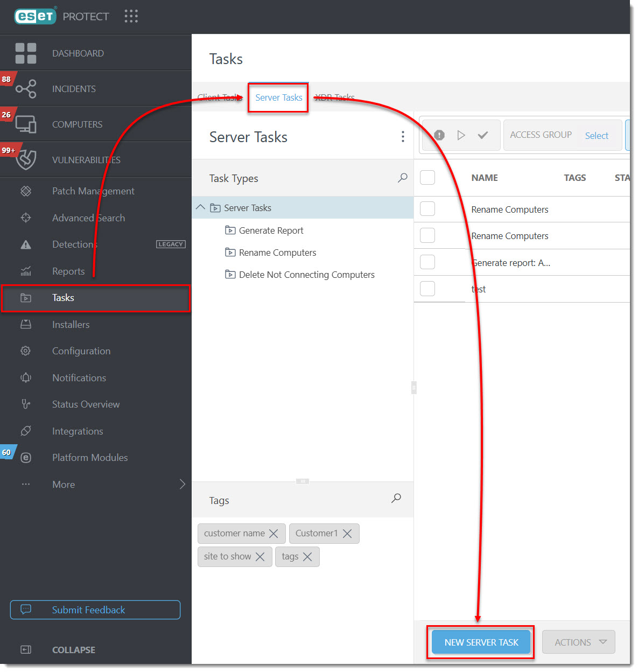638x672 pixels.
Task: Check the 'test' task row checkbox
Action: tap(427, 289)
